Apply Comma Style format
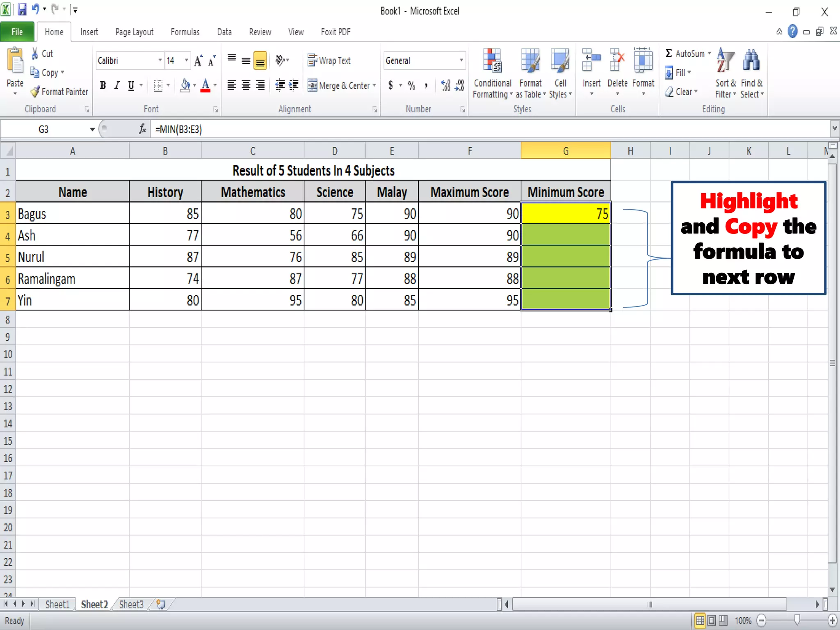 [x=426, y=85]
